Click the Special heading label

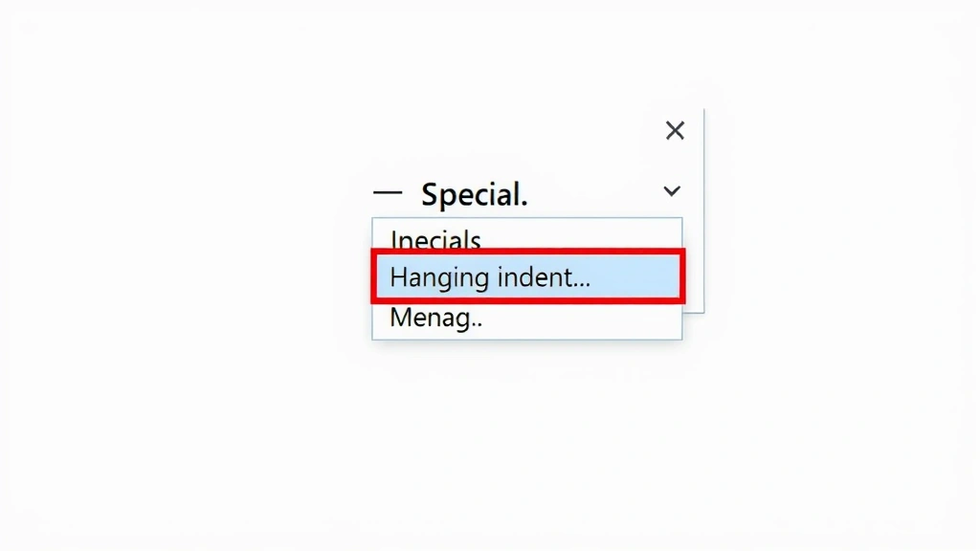pos(476,194)
